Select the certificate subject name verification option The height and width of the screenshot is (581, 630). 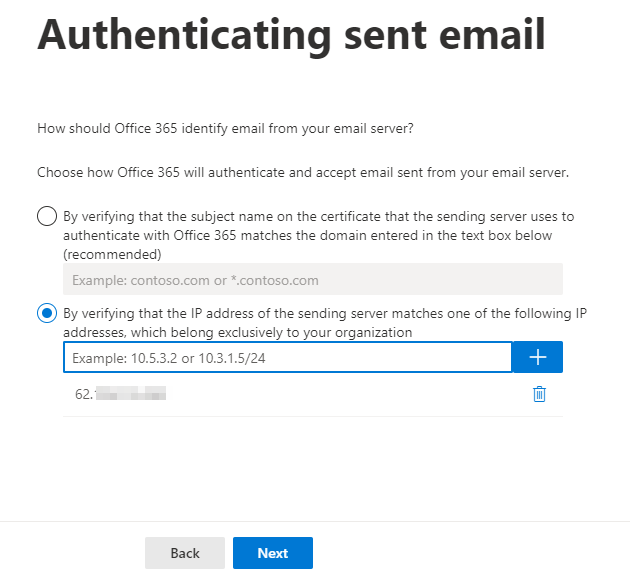coord(46,216)
